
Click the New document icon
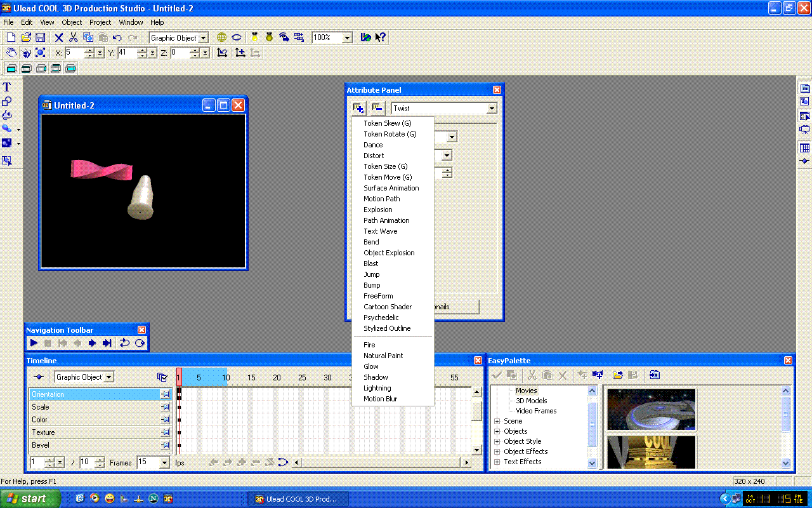tap(11, 37)
